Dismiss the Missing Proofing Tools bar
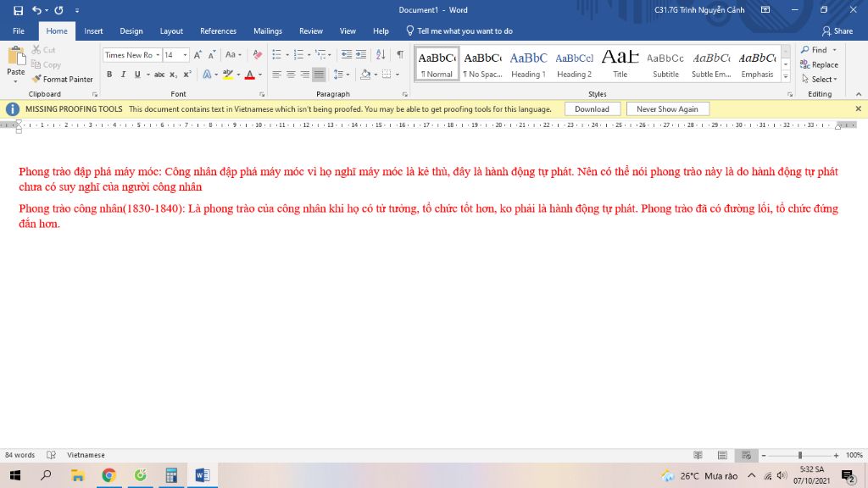Viewport: 868px width, 488px height. (858, 109)
